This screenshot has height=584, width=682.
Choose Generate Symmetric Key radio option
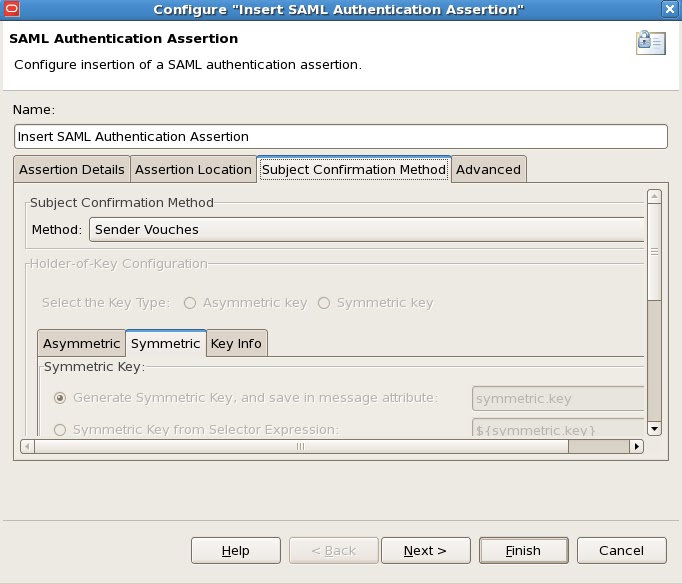point(60,398)
